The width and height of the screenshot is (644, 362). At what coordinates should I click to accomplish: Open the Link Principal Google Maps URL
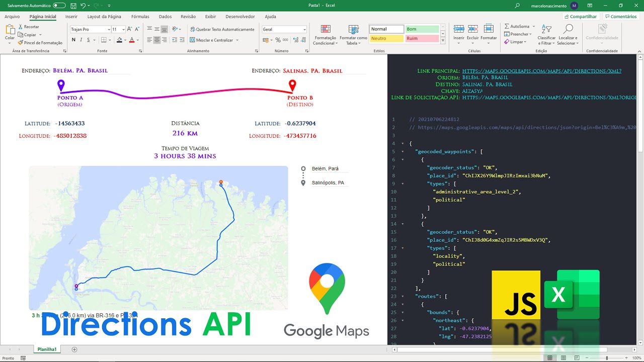(x=542, y=71)
